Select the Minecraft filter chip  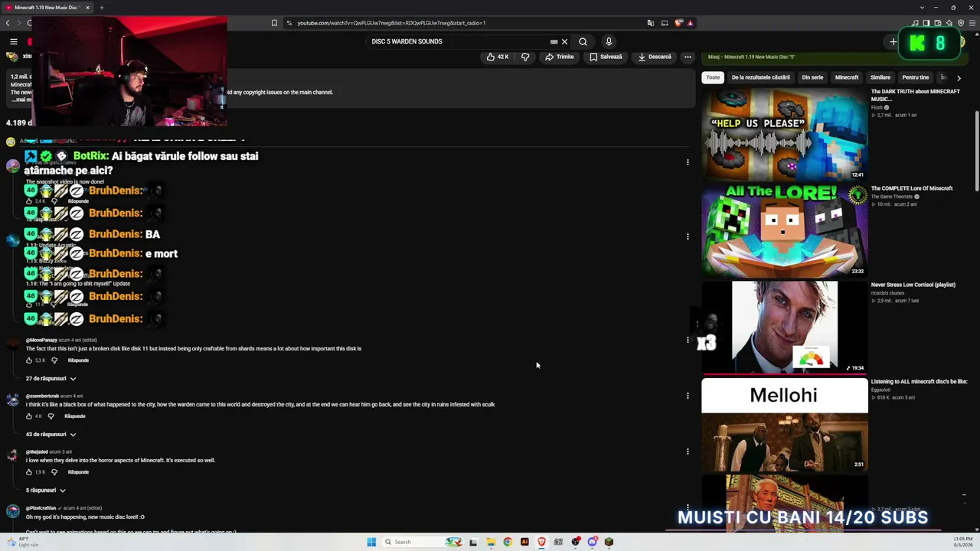click(x=847, y=77)
